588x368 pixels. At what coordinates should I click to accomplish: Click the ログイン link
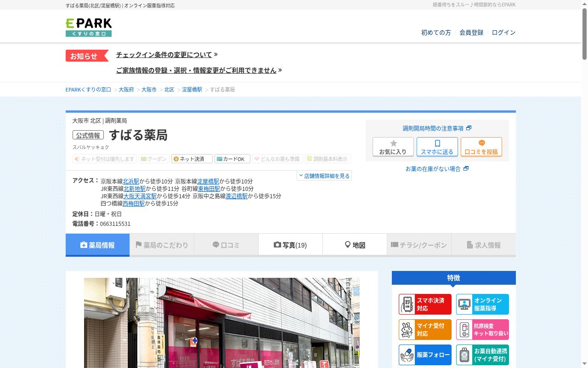click(x=503, y=33)
